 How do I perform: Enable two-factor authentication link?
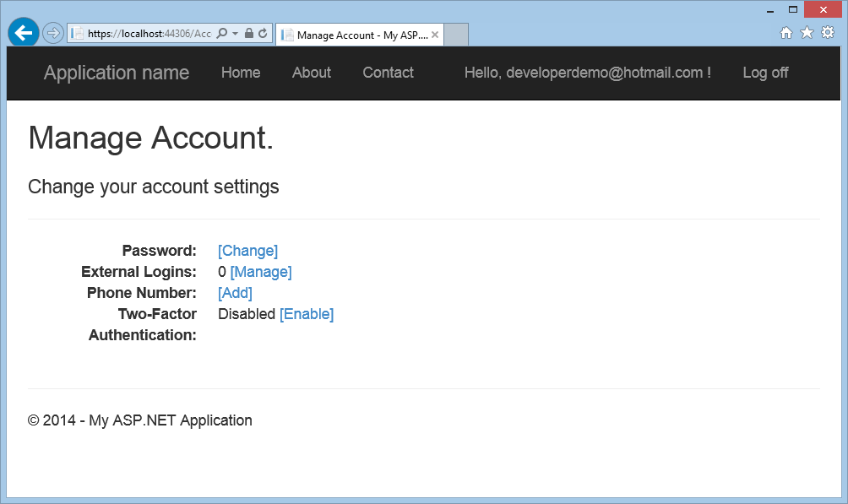click(x=307, y=314)
